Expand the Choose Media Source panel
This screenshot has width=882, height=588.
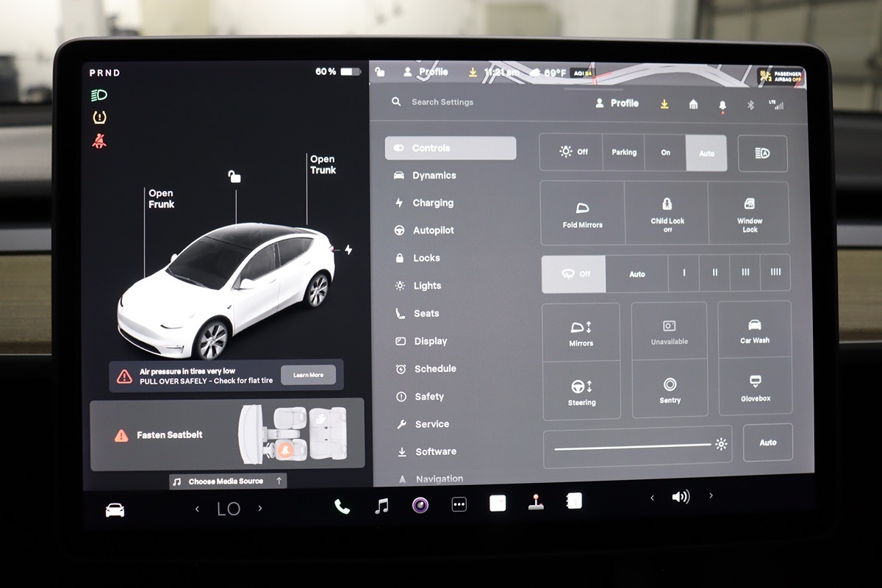228,481
